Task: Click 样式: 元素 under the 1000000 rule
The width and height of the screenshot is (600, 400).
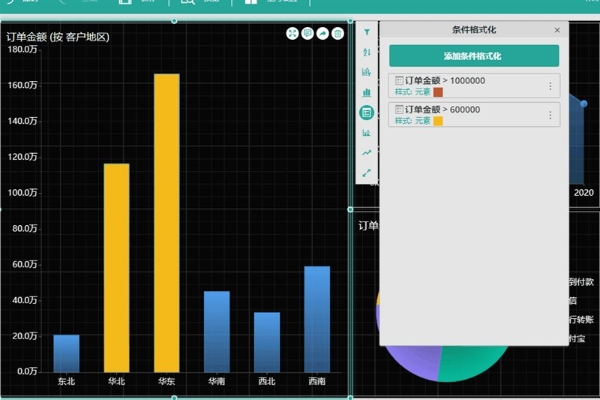Action: click(412, 92)
